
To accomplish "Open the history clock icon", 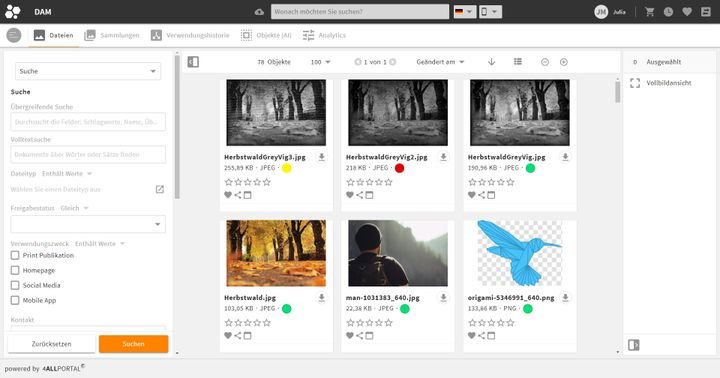I will pyautogui.click(x=668, y=12).
